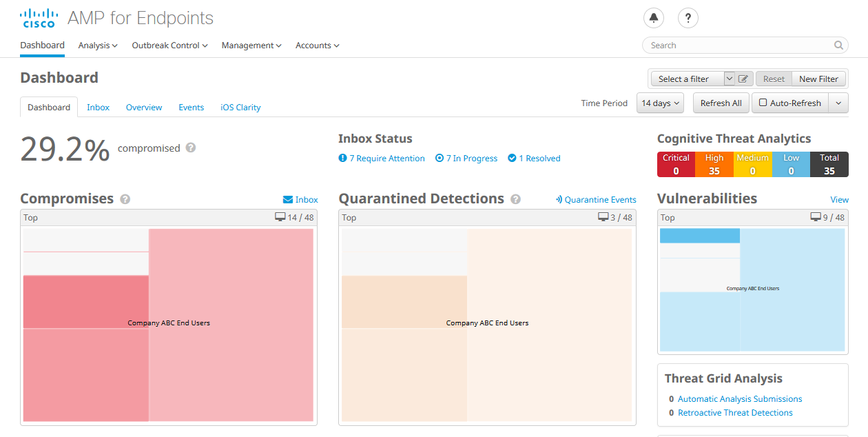Click the Quarantine Events signal icon
Screen dimensions: 868x437
click(x=559, y=199)
